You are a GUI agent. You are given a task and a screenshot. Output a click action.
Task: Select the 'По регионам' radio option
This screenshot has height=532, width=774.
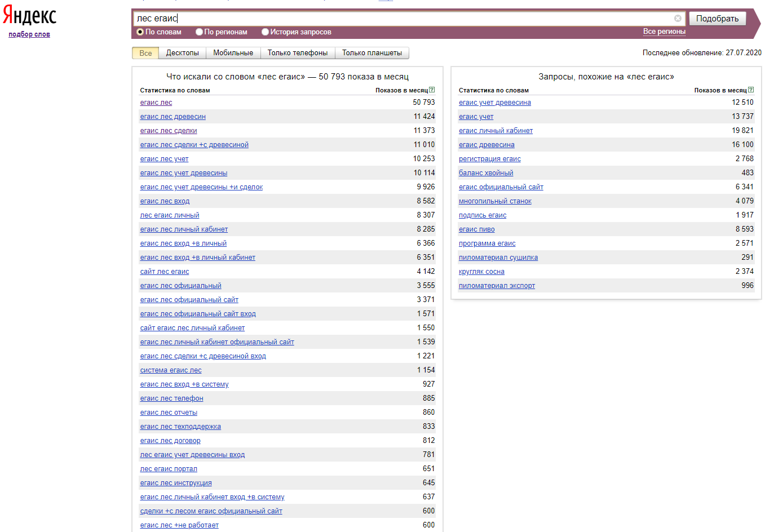tap(199, 32)
